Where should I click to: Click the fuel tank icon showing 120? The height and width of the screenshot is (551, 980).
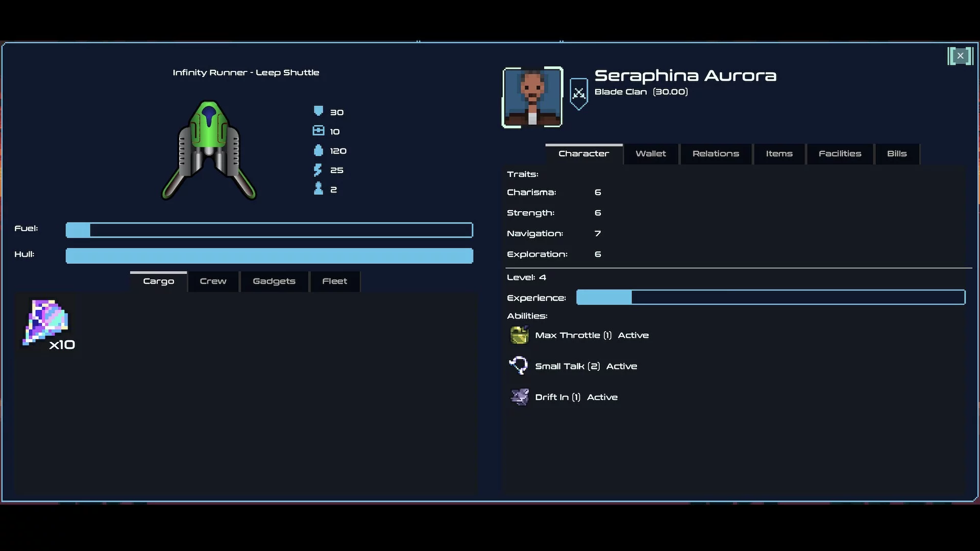(318, 150)
